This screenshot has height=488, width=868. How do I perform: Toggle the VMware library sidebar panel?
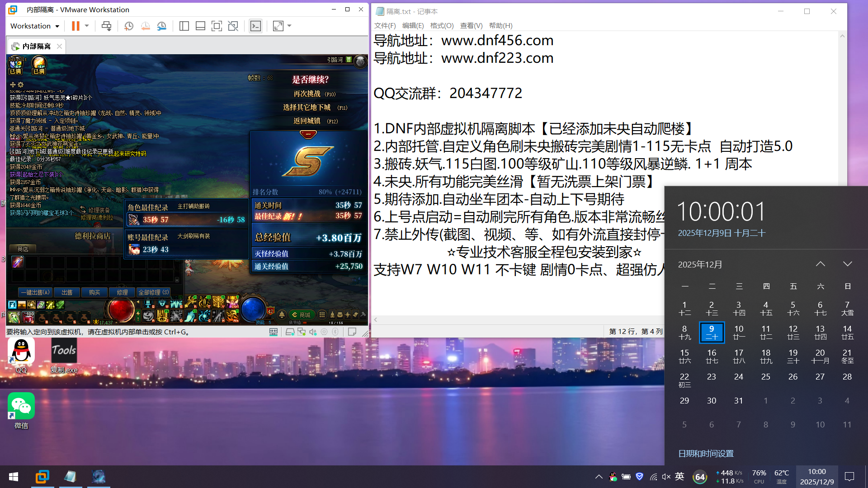184,26
